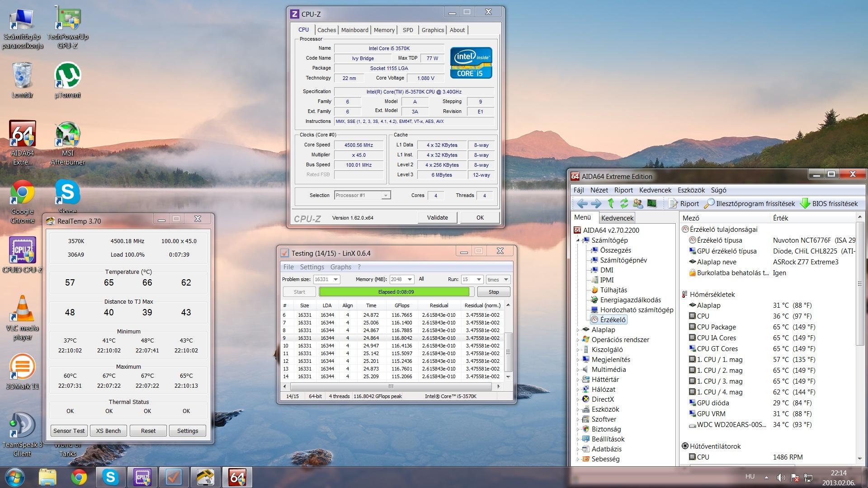Screen dimensions: 868x488
Task: Open the Lomtár recycle bin icon
Action: pos(22,80)
